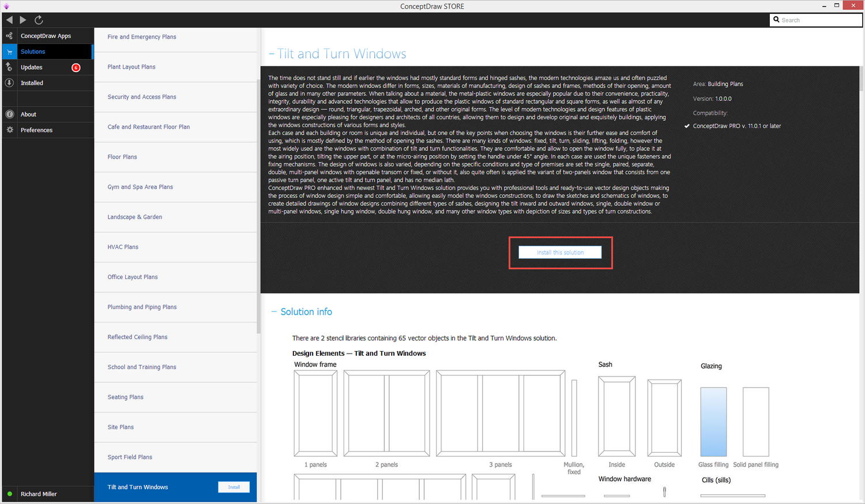Click the back navigation arrow
The image size is (865, 504).
click(9, 20)
